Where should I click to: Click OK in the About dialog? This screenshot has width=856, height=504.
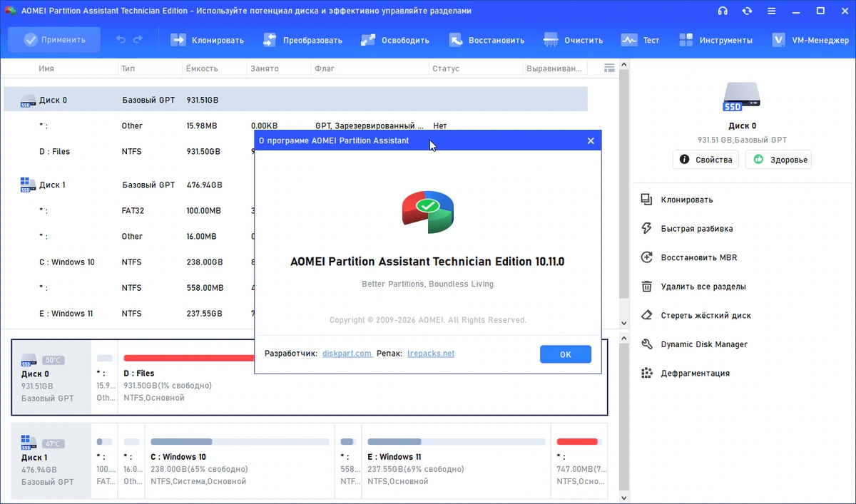coord(566,354)
